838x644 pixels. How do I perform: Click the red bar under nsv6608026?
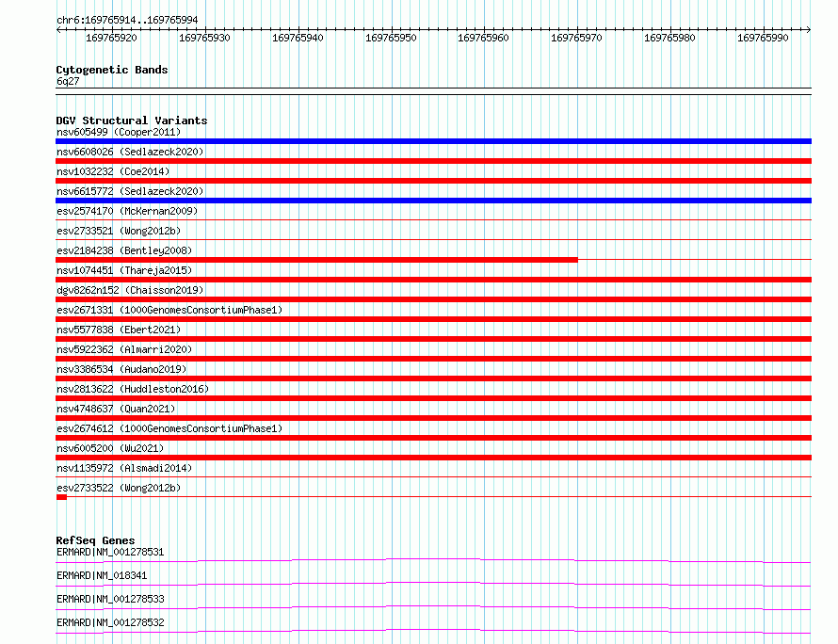pos(433,161)
